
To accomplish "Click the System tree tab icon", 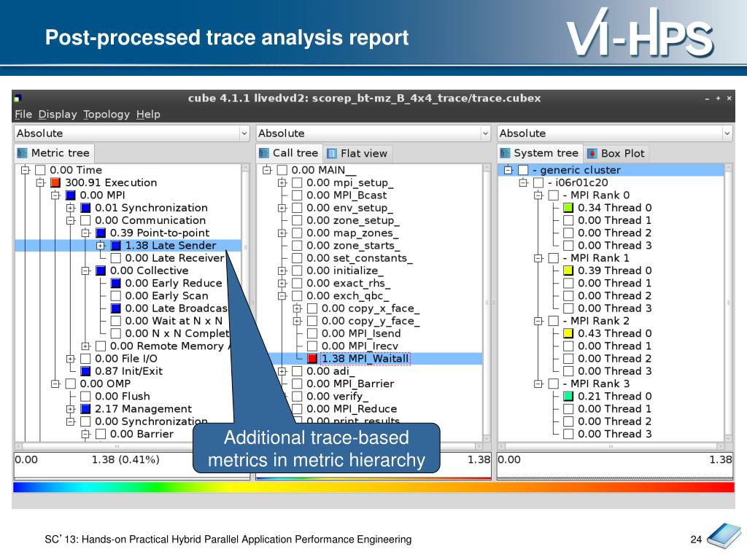I will [505, 153].
